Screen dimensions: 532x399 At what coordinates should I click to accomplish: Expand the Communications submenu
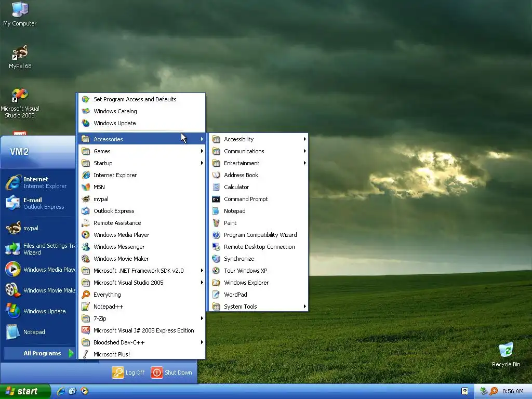pos(258,151)
